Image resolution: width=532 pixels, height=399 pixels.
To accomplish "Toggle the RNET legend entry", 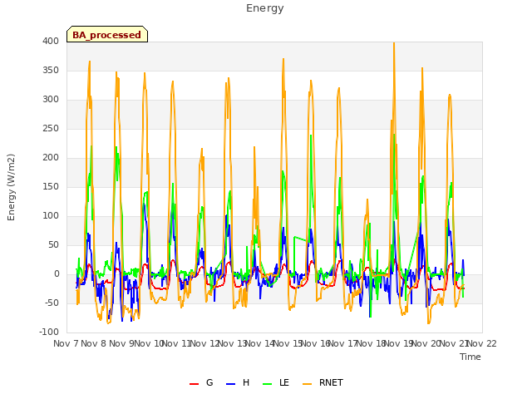I will coord(323,382).
